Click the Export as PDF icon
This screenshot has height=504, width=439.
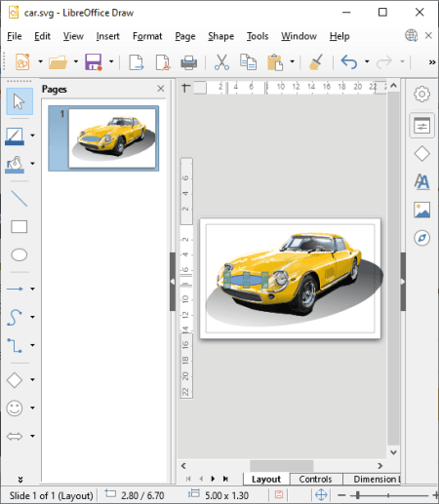(x=163, y=62)
